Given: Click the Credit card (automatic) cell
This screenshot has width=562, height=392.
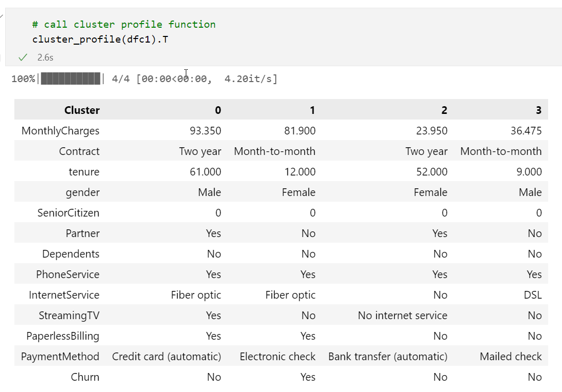Looking at the screenshot, I should tap(167, 357).
